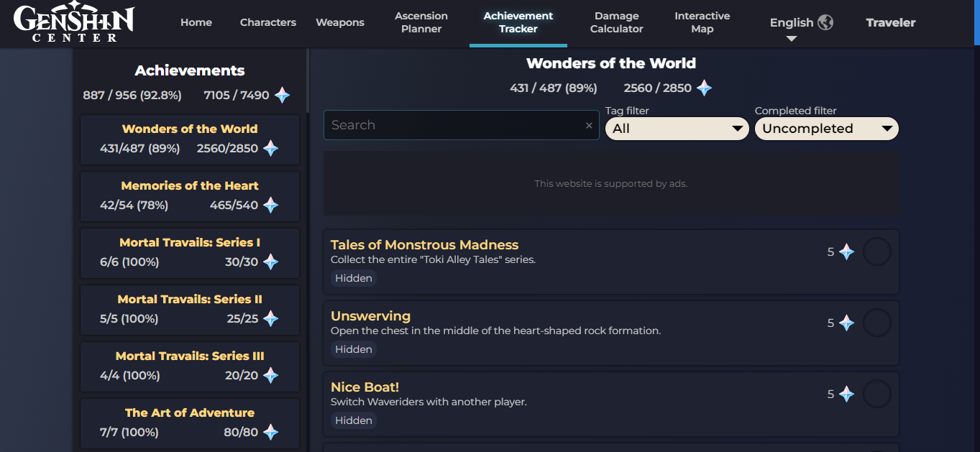Check off the Unswerving achievement
The image size is (980, 452).
(x=876, y=322)
